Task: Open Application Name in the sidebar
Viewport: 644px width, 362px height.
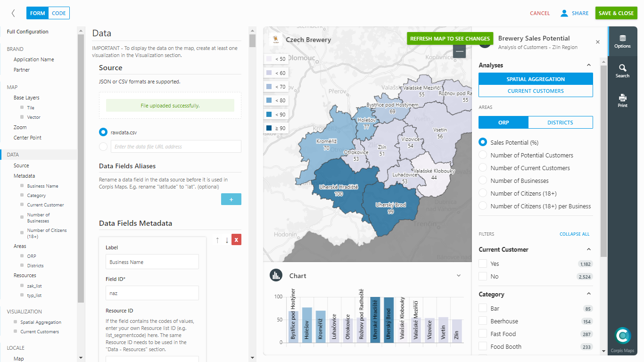Action: 34,59
